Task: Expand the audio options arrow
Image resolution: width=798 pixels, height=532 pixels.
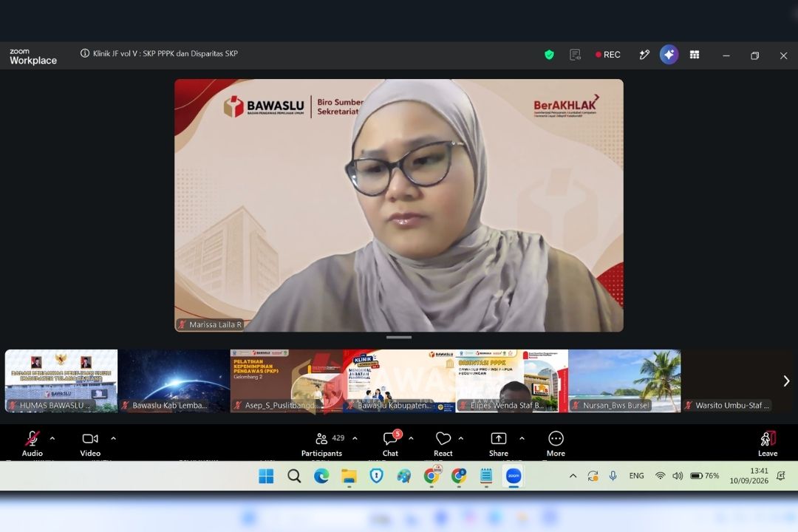Action: point(52,438)
